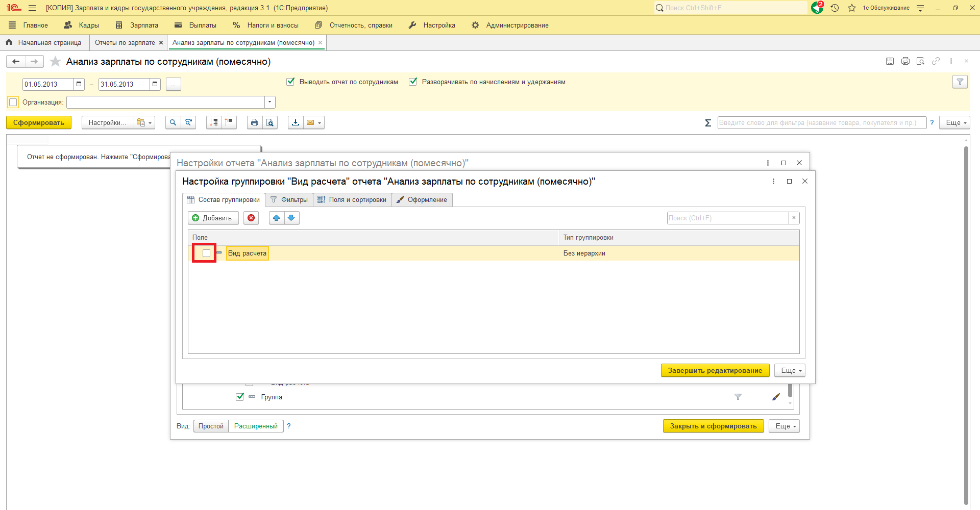Viewport: 980px width, 510px height.
Task: Click the get link icon in header
Action: (x=936, y=61)
